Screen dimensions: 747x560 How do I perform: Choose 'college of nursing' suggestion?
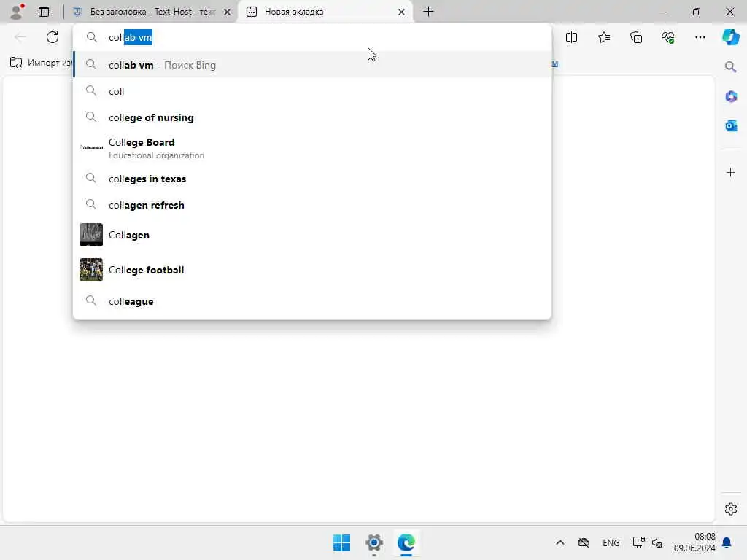tap(312, 117)
